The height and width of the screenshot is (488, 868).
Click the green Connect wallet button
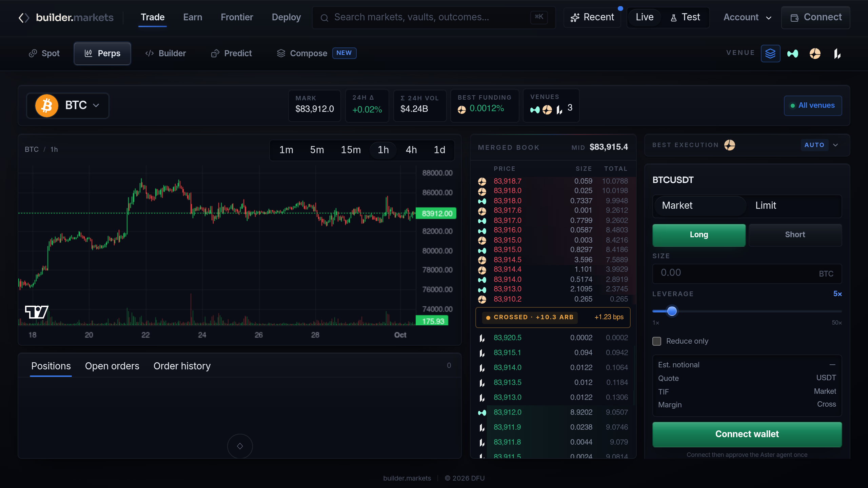[x=747, y=434]
